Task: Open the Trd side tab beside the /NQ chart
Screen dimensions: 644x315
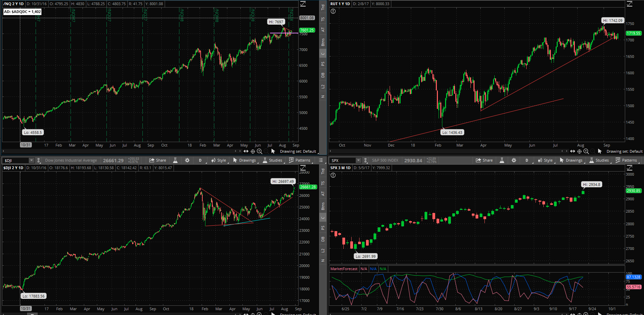Action: tap(323, 7)
